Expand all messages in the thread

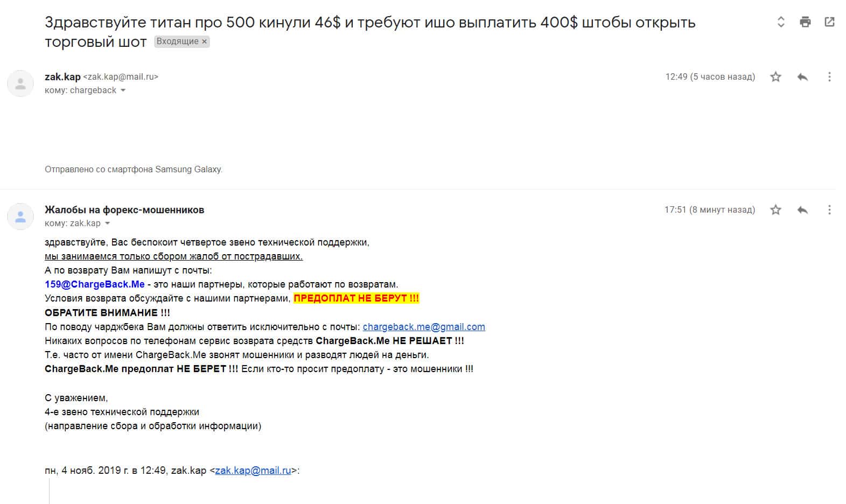(x=781, y=22)
